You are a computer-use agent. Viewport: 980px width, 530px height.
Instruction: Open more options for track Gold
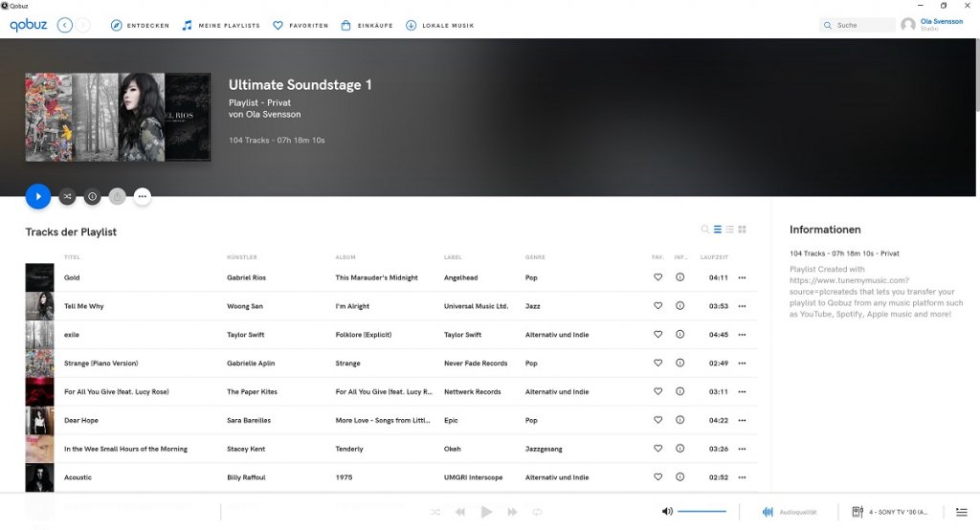click(x=742, y=277)
